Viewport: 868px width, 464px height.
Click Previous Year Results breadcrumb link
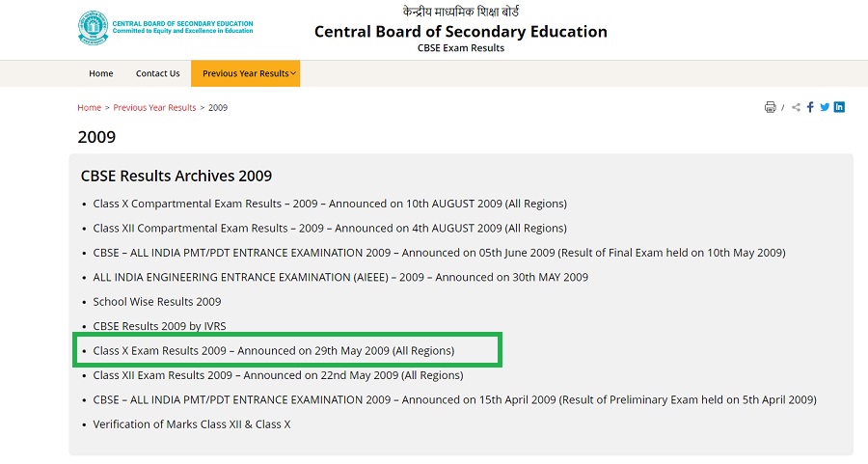(154, 108)
